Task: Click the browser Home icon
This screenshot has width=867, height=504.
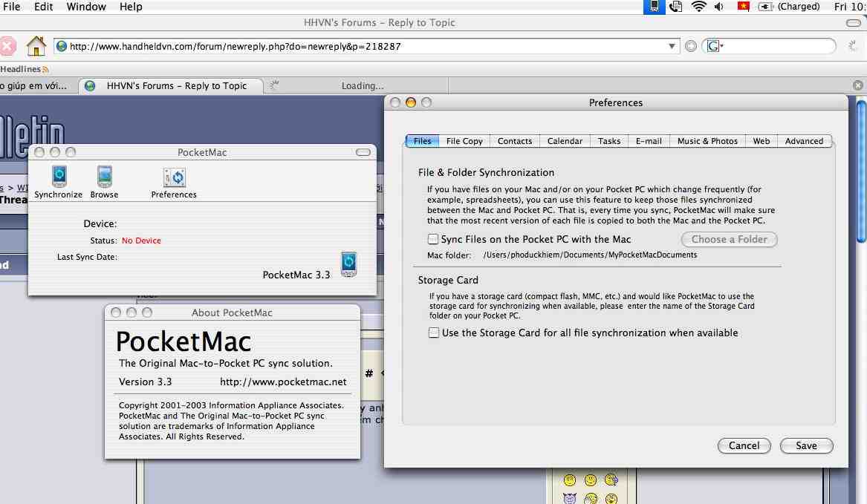Action: click(36, 46)
